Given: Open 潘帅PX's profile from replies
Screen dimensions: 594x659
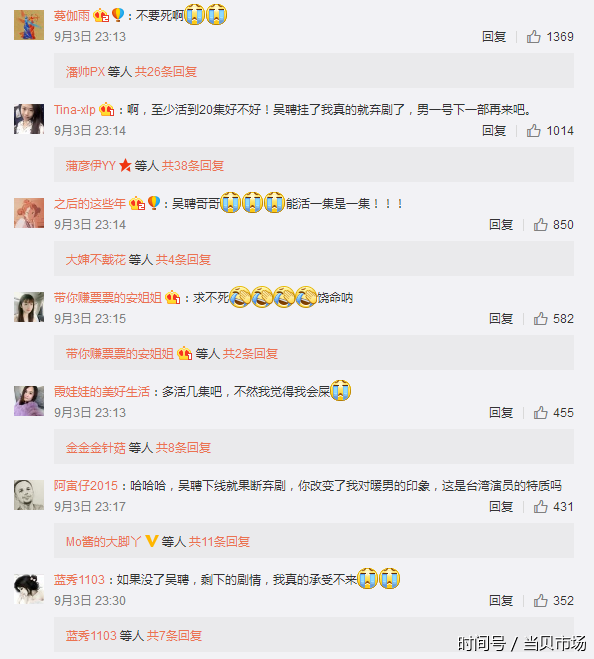Looking at the screenshot, I should coord(85,71).
